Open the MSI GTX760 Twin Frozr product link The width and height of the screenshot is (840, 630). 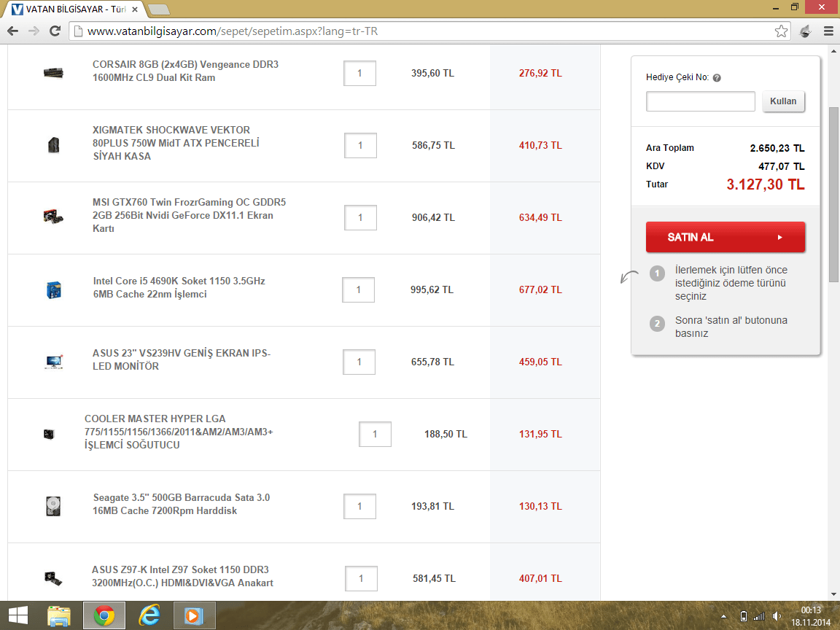point(189,215)
